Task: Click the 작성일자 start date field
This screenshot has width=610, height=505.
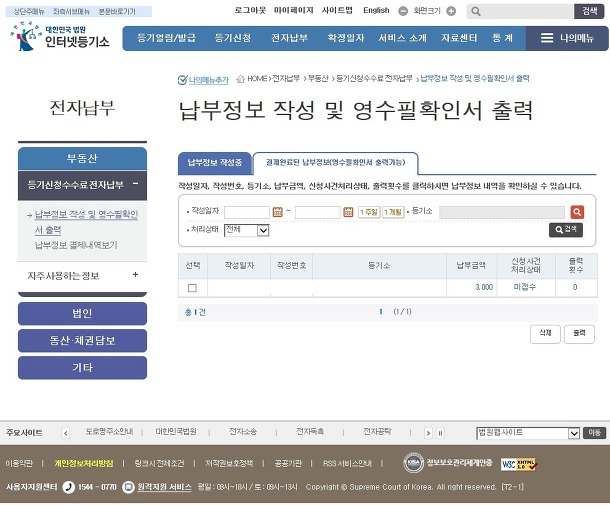Action: click(x=247, y=212)
